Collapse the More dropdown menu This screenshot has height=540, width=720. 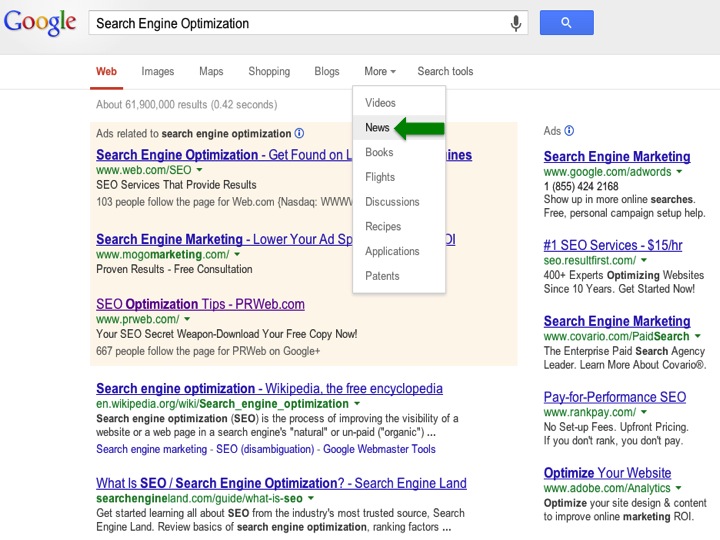pos(380,72)
